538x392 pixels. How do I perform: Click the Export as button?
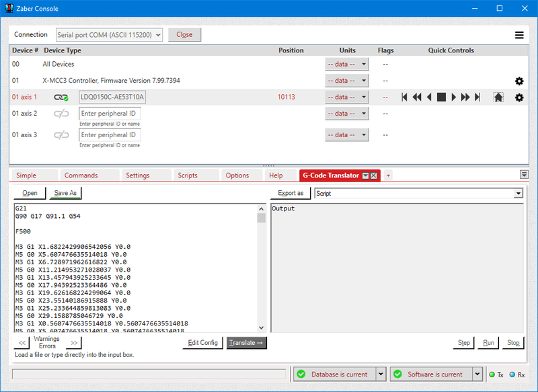(291, 193)
